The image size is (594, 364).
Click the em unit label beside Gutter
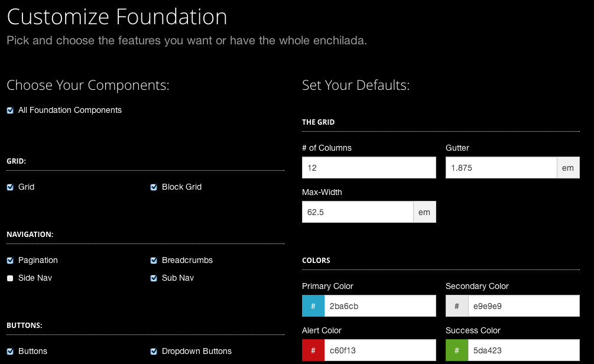[568, 167]
